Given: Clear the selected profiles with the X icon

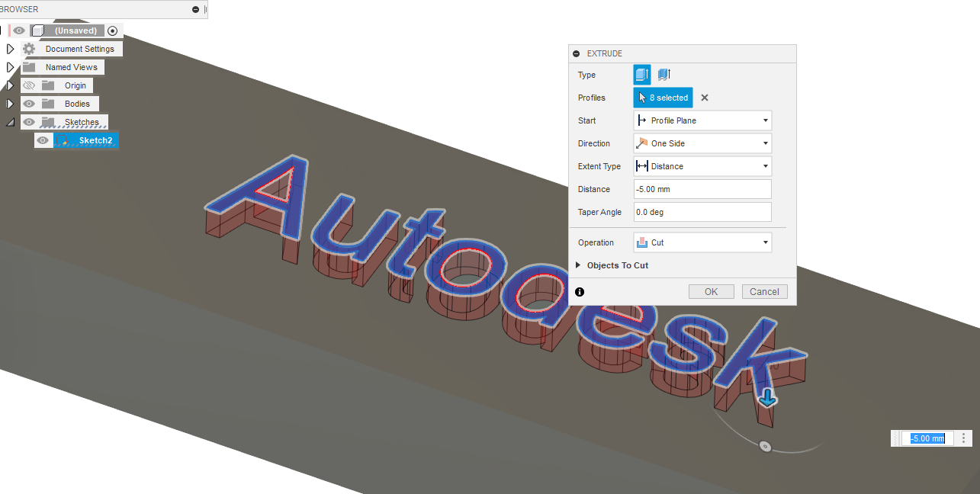Looking at the screenshot, I should (704, 98).
